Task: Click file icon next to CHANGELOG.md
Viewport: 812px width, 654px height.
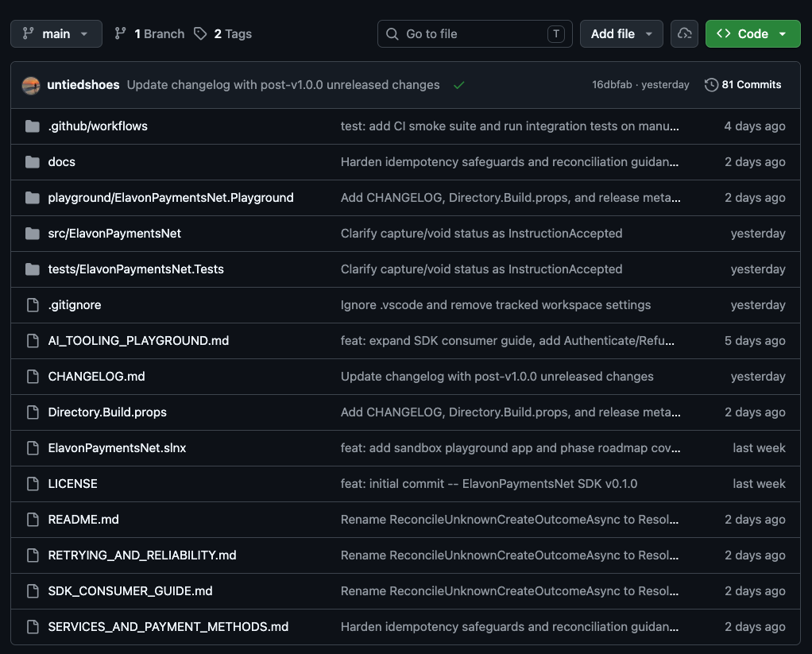Action: [33, 376]
